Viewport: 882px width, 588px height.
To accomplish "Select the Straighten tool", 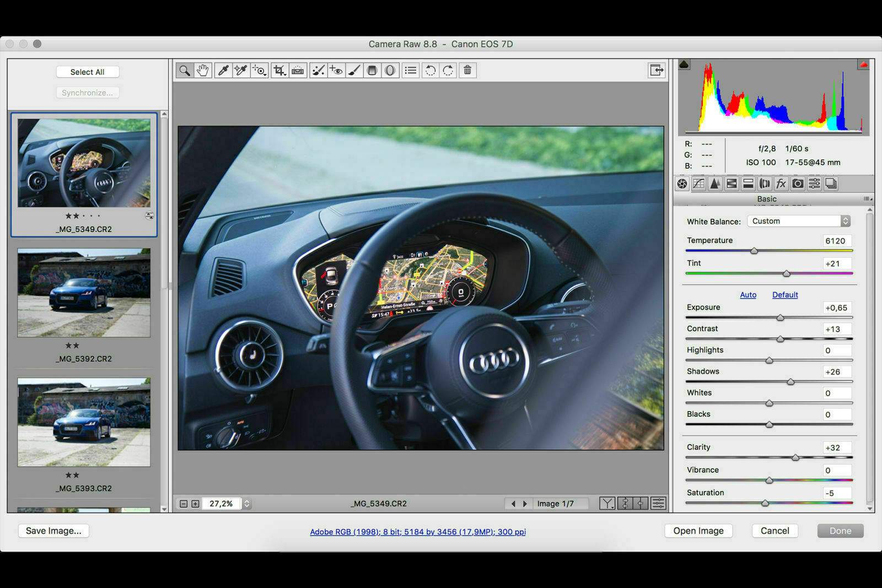I will pos(298,71).
